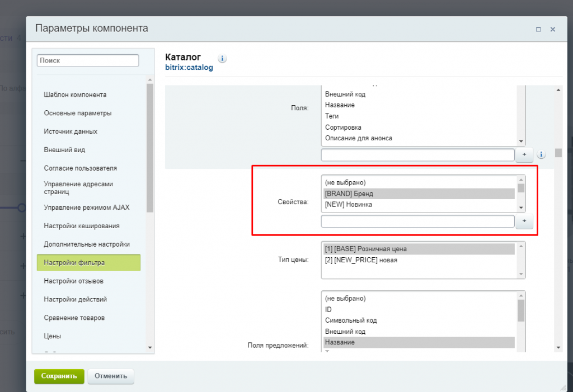573x392 pixels.
Task: Select ID in Поля предложений list
Action: [419, 309]
